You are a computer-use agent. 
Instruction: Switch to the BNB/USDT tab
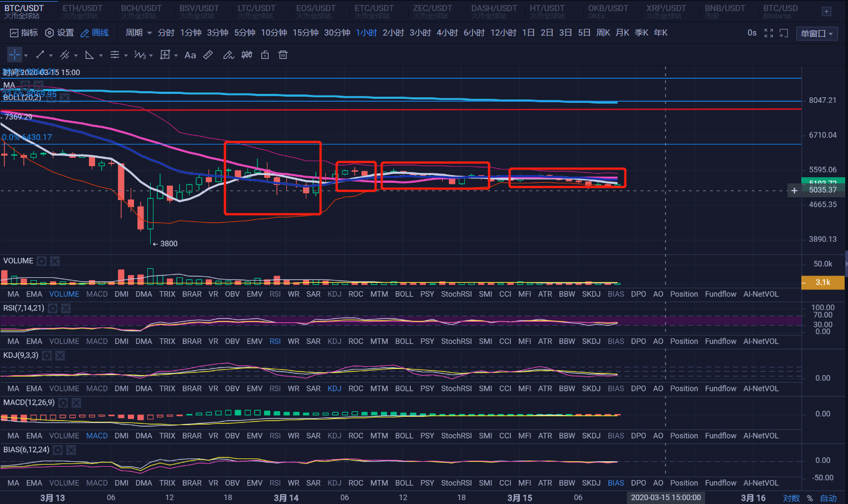point(725,11)
